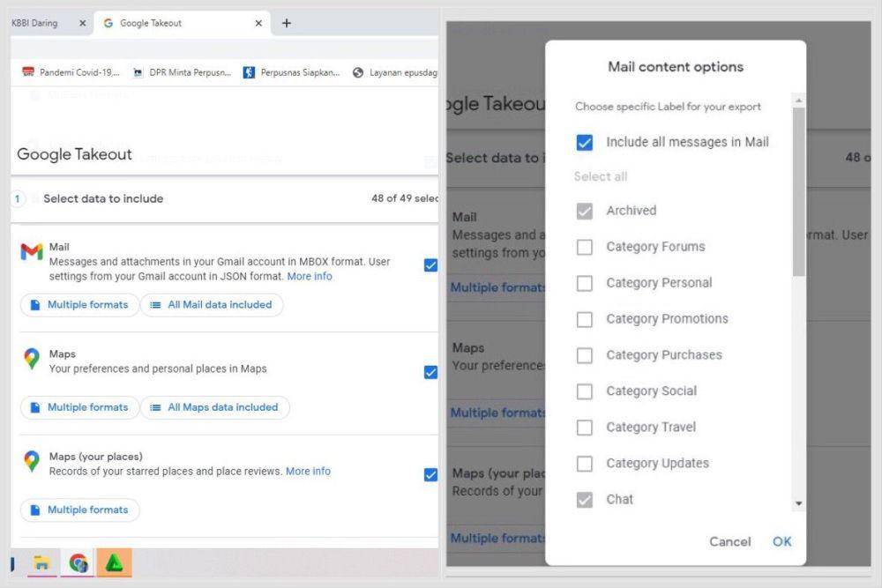Viewport: 882px width, 588px height.
Task: Confirm Mail content options with OK
Action: pos(781,541)
